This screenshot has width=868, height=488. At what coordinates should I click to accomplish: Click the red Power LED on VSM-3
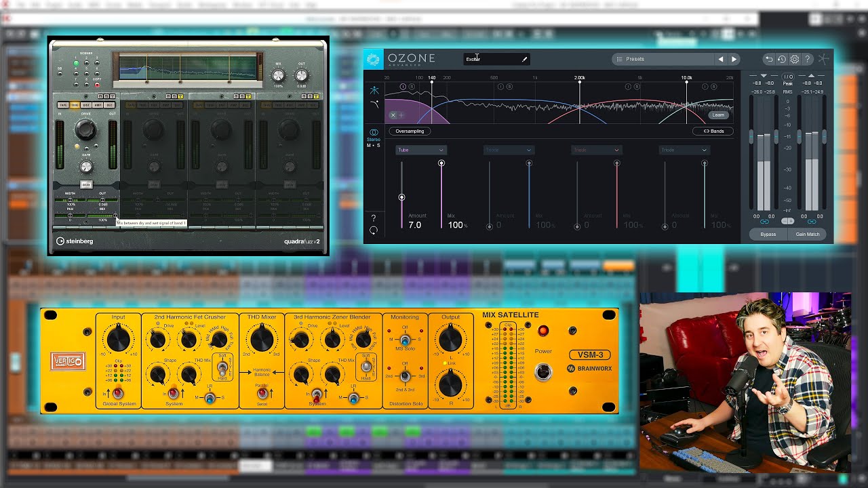tap(542, 331)
